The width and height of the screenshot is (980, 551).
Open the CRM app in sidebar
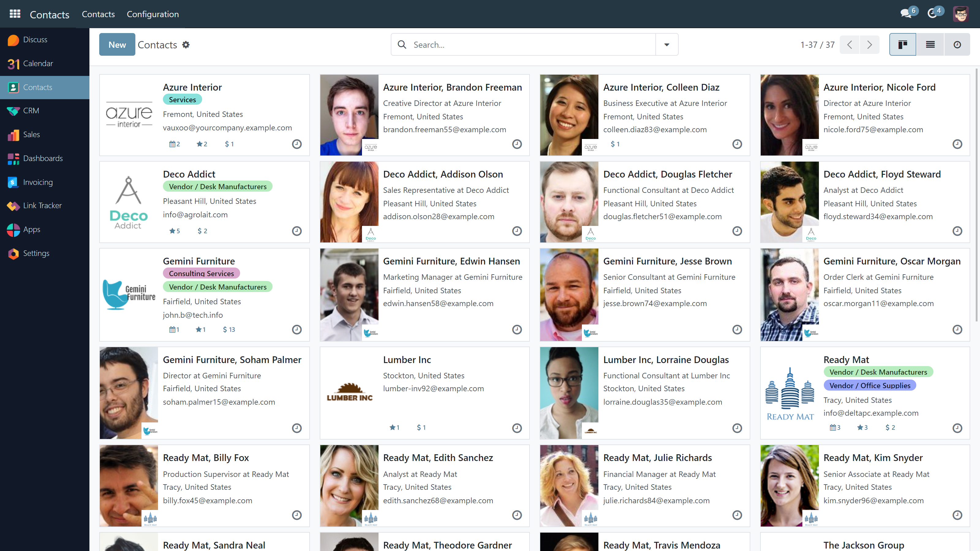click(31, 111)
